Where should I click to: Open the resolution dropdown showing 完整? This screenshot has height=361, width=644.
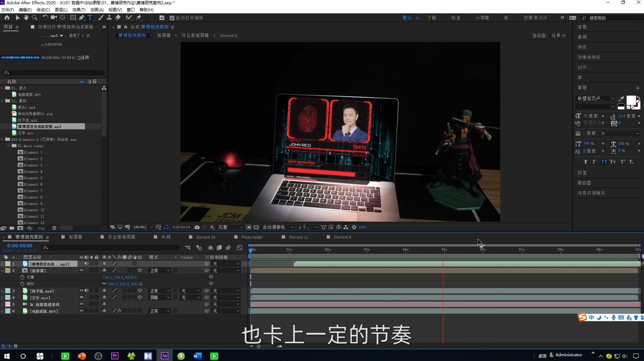(x=231, y=227)
